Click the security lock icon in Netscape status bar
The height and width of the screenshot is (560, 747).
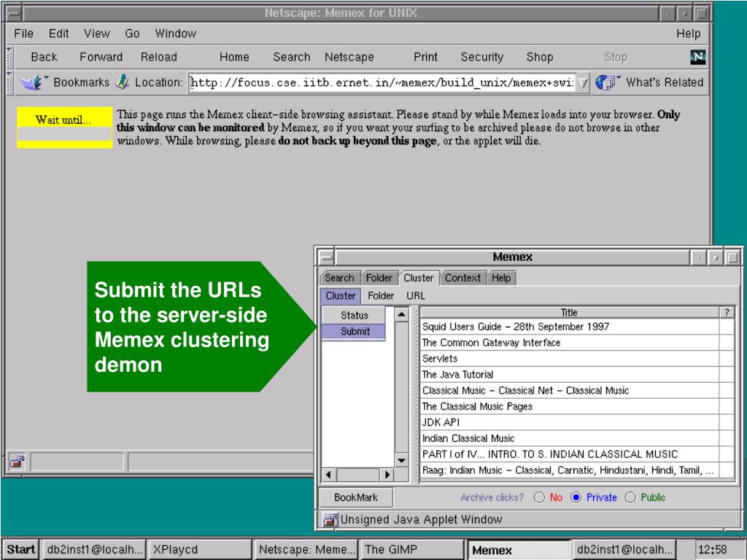(18, 462)
